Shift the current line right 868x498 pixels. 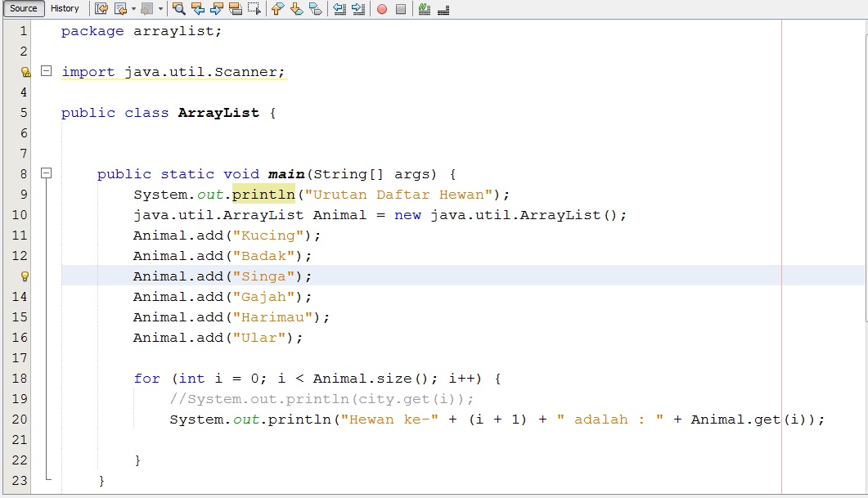[x=360, y=9]
